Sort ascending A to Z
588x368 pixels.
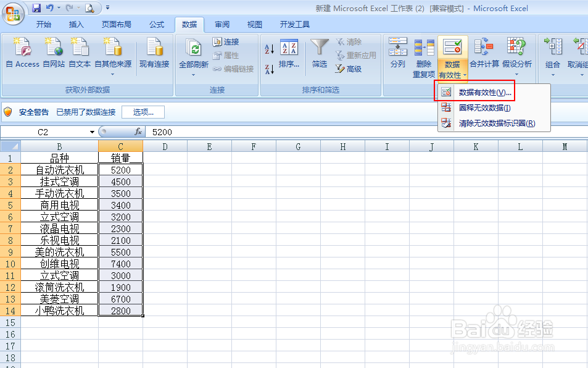click(269, 49)
